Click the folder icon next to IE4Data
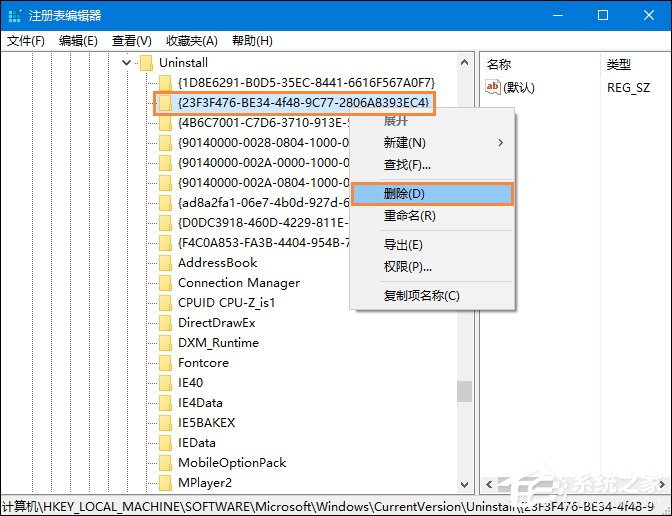Image resolution: width=672 pixels, height=516 pixels. click(165, 402)
